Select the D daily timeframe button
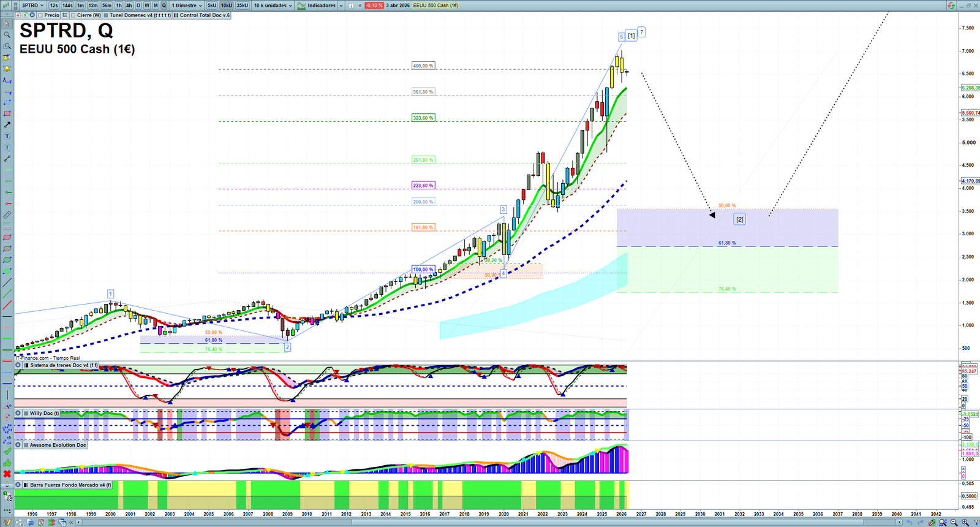 (138, 6)
